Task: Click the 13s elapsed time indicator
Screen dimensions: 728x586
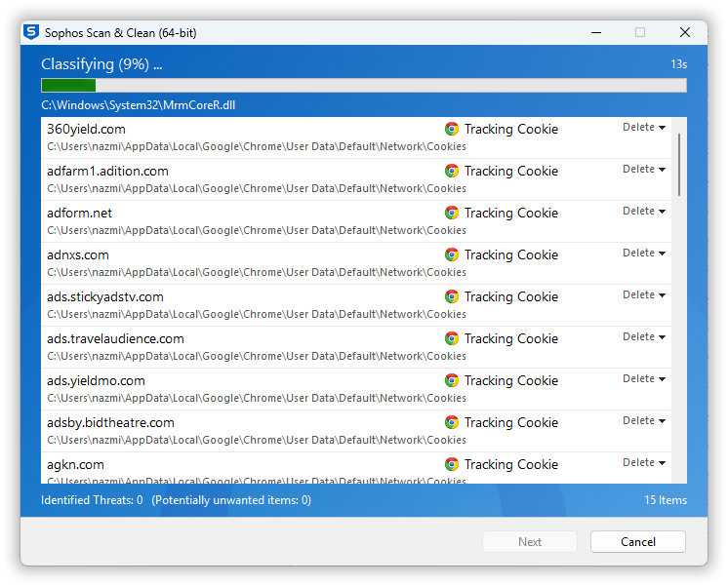Action: (x=679, y=64)
